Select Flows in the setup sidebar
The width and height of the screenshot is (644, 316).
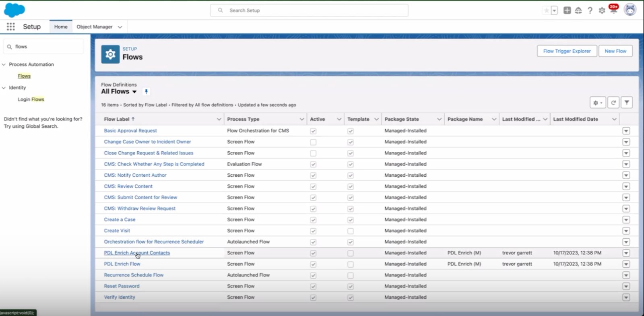click(x=24, y=76)
